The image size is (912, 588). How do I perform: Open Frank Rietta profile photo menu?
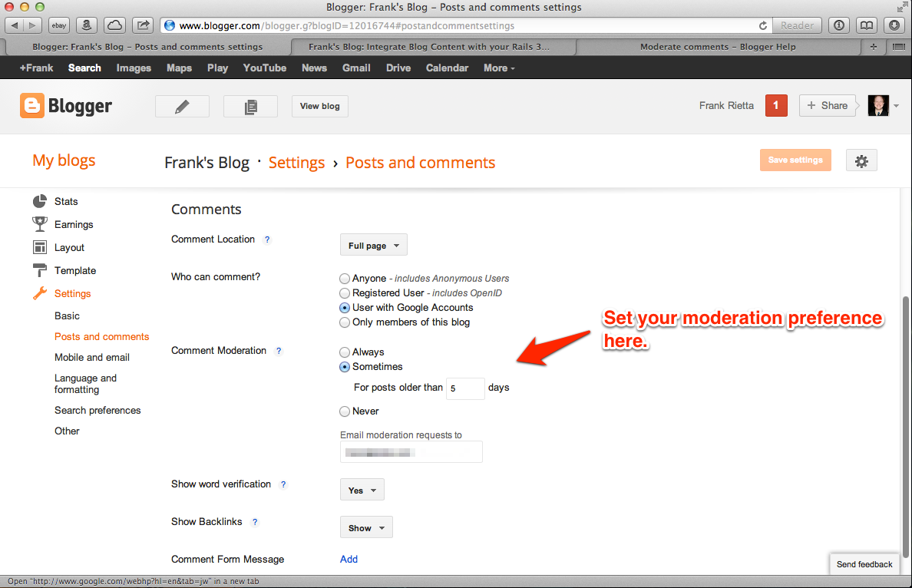[x=878, y=105]
